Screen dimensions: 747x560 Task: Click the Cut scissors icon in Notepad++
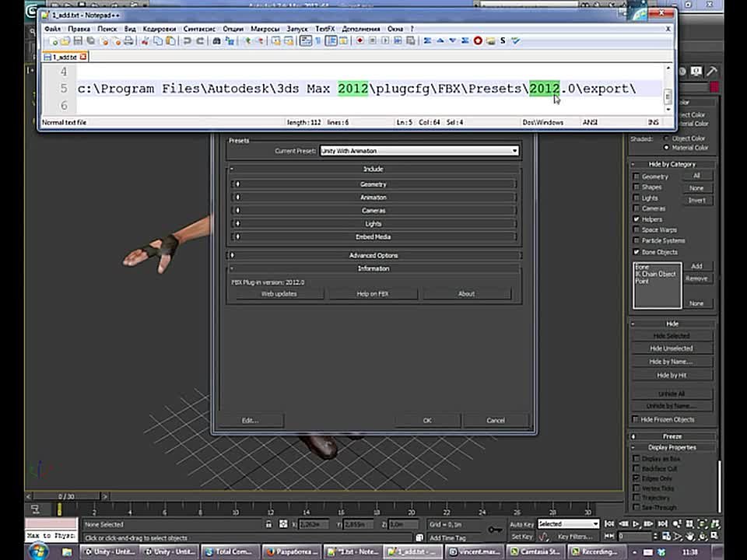coord(145,41)
